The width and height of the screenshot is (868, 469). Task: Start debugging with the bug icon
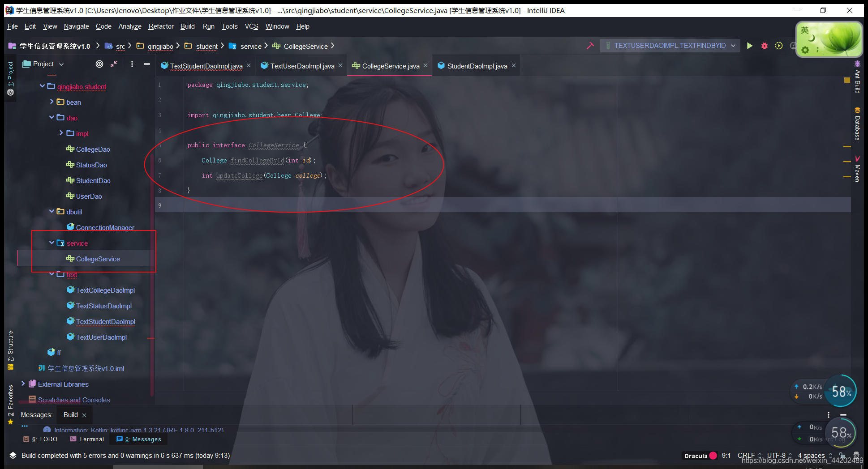point(765,46)
